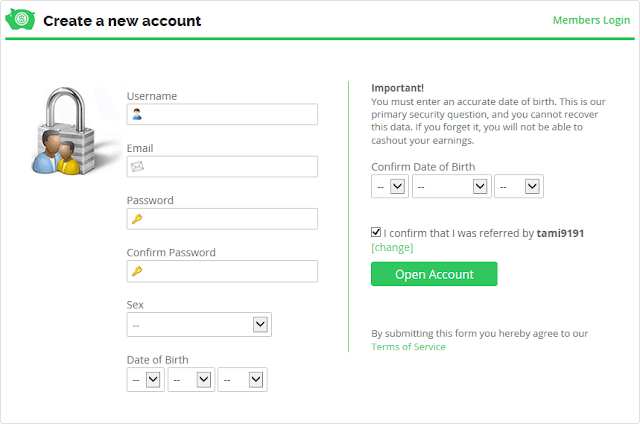Focus the Email input field
This screenshot has height=424, width=640.
click(222, 166)
